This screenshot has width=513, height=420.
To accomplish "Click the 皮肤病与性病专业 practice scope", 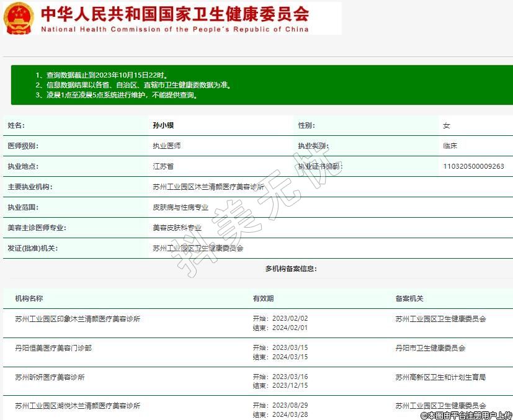I will (x=181, y=207).
